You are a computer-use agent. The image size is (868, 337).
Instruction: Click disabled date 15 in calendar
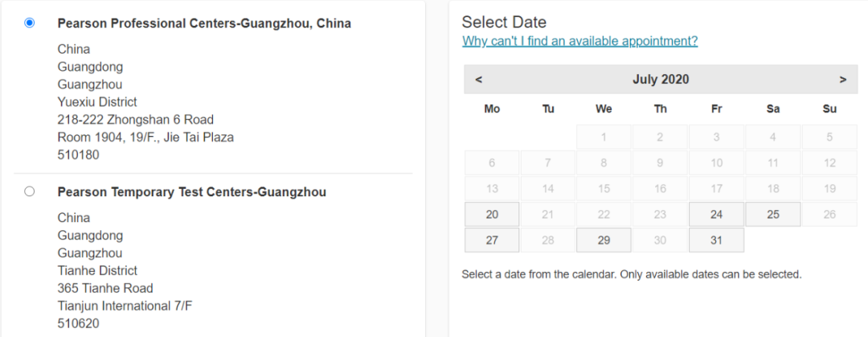pos(604,189)
